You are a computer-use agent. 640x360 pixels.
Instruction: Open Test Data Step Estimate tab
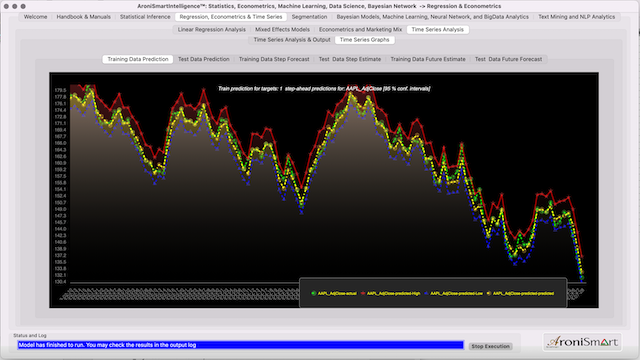click(350, 59)
